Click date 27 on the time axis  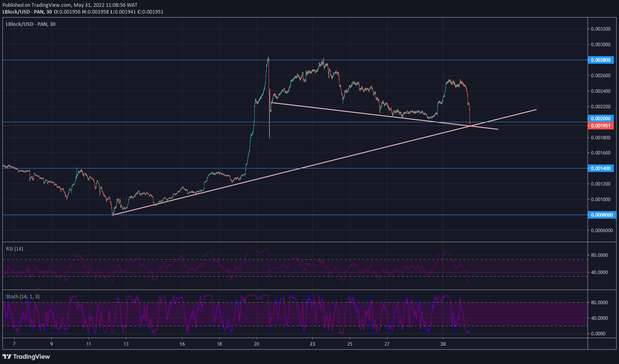tap(387, 344)
